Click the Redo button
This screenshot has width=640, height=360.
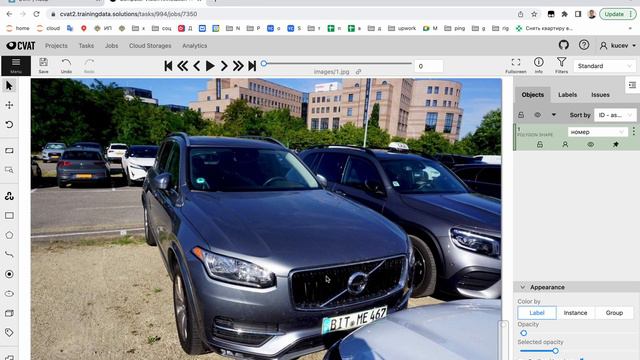(x=89, y=65)
